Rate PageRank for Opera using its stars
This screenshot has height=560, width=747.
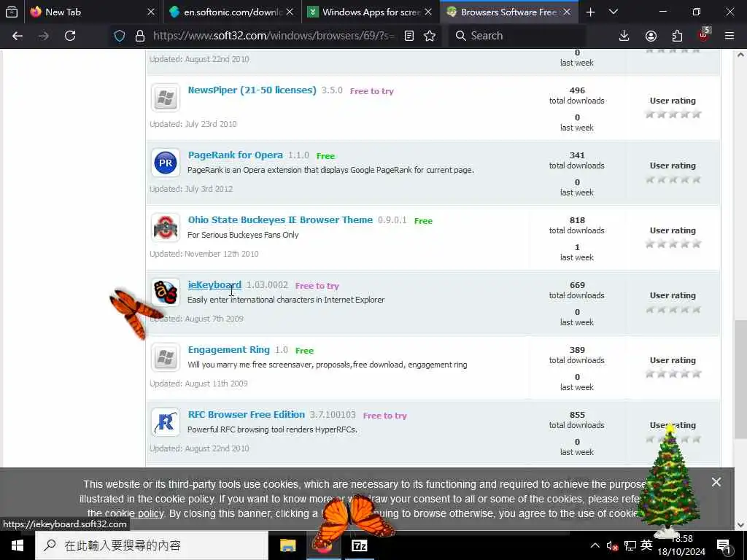(x=673, y=179)
